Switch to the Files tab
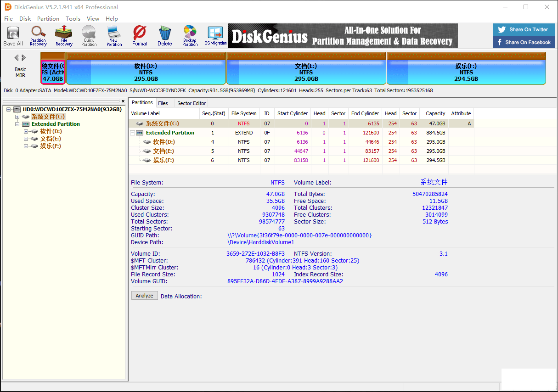 (x=163, y=103)
